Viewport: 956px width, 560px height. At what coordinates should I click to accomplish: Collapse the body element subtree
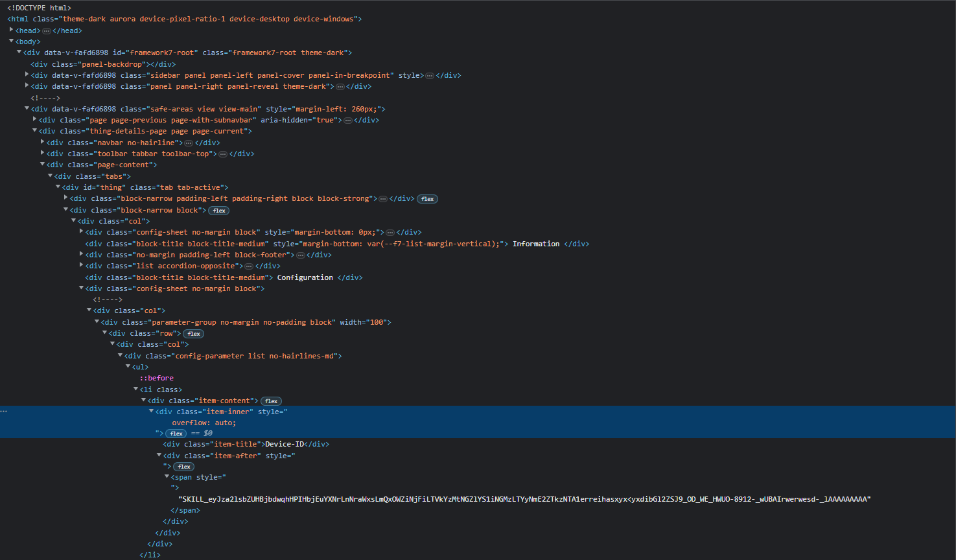(x=11, y=41)
